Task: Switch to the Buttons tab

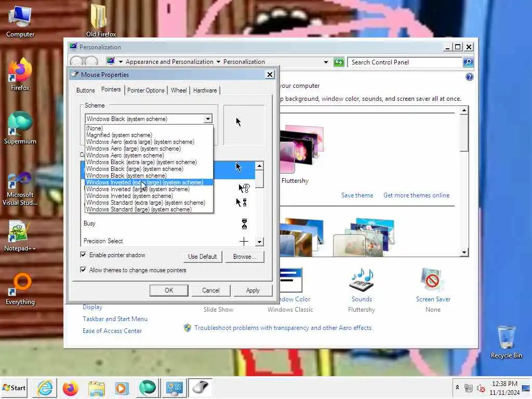Action: pyautogui.click(x=86, y=90)
